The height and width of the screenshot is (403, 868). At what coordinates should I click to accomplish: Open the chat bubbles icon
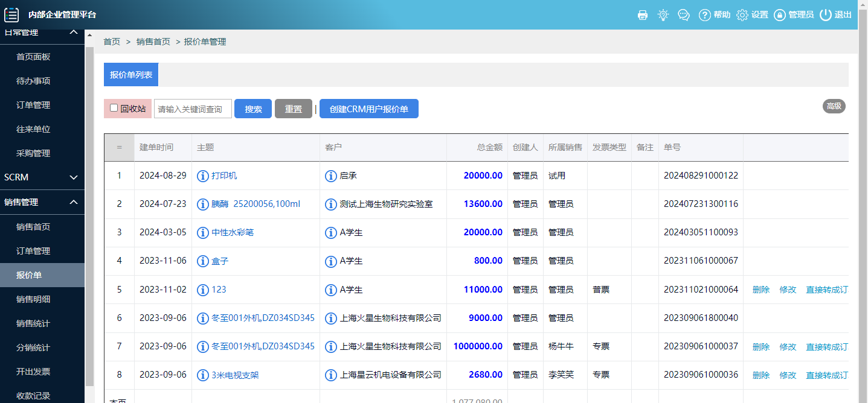[684, 15]
